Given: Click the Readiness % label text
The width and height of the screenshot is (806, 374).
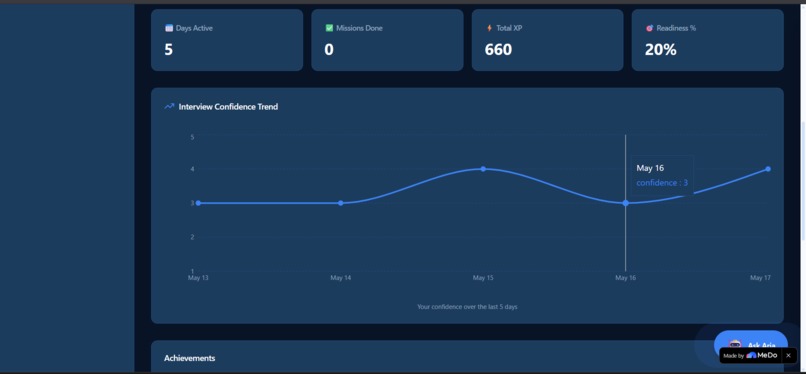Looking at the screenshot, I should tap(676, 28).
